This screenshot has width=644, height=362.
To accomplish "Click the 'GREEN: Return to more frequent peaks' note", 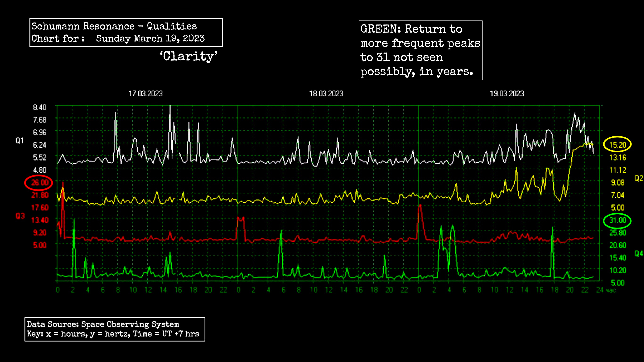I will coord(421,50).
